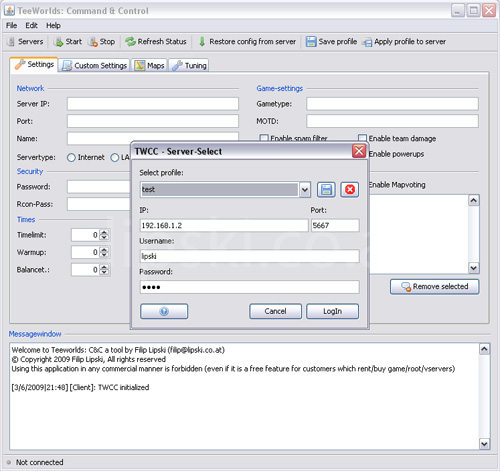Click Messagewindow scroll-down arrow
500x471 pixels.
(x=484, y=444)
